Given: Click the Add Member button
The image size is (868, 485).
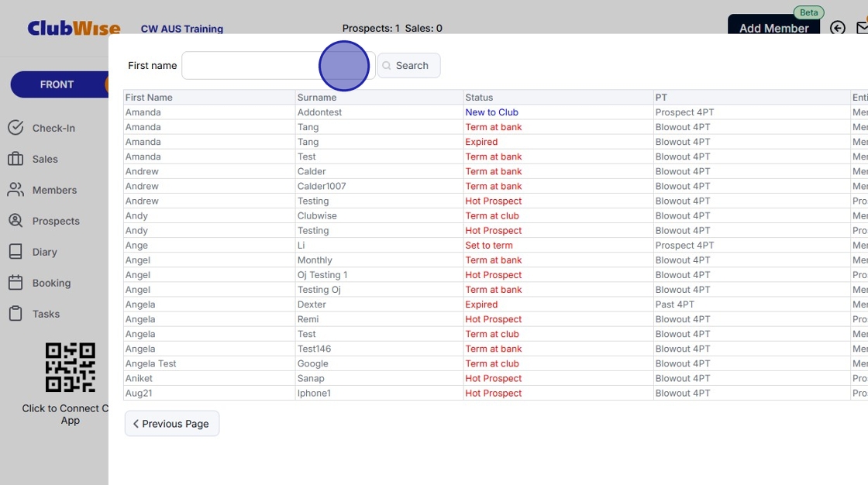Looking at the screenshot, I should point(773,26).
